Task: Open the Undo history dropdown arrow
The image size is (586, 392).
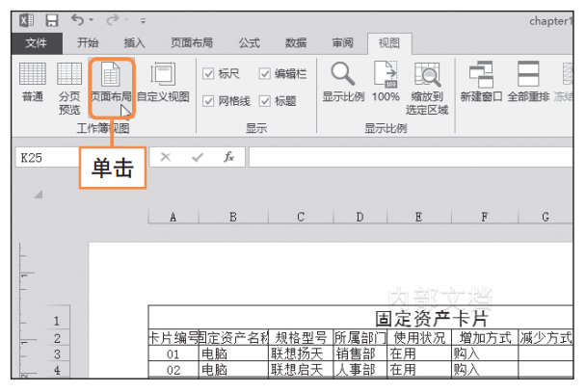Action: click(92, 20)
